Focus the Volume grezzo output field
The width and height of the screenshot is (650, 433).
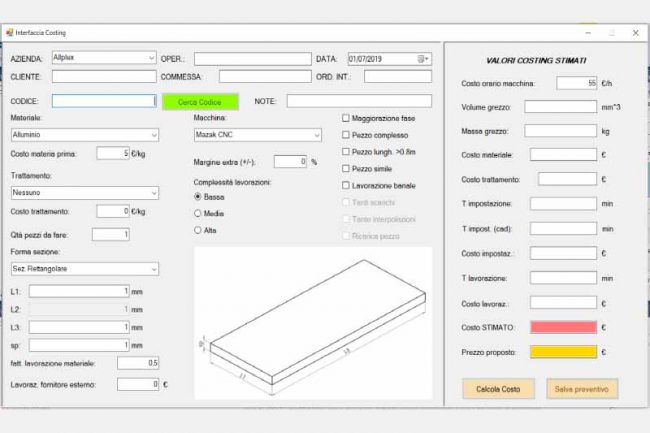pyautogui.click(x=560, y=107)
